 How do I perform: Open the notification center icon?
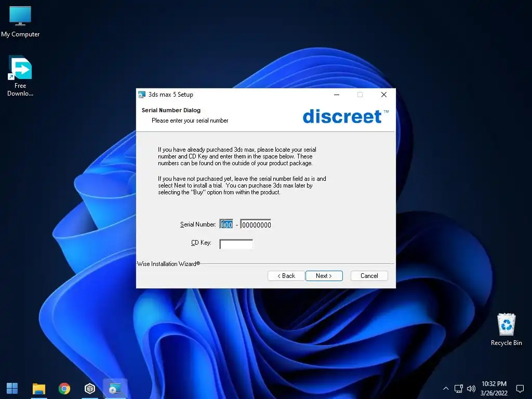click(x=520, y=389)
